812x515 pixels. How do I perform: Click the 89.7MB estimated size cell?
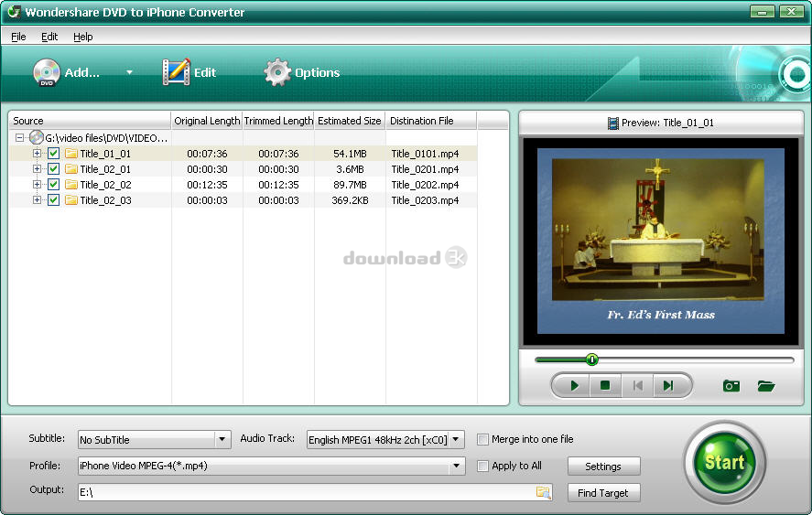(x=350, y=185)
